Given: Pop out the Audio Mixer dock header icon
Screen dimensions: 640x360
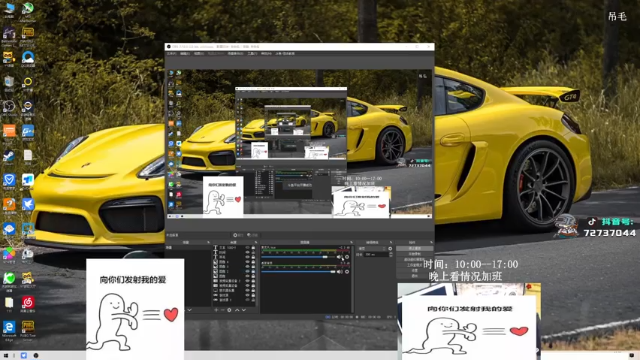Looking at the screenshot, I should click(351, 242).
